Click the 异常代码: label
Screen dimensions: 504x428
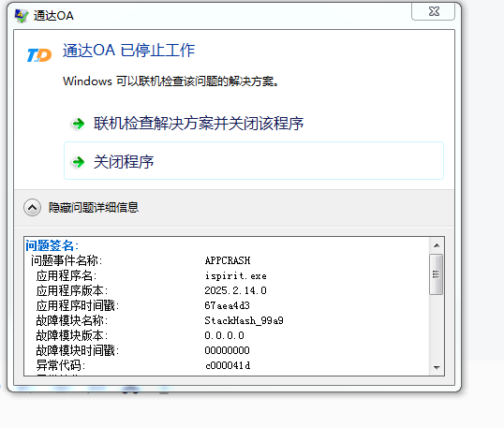61,365
